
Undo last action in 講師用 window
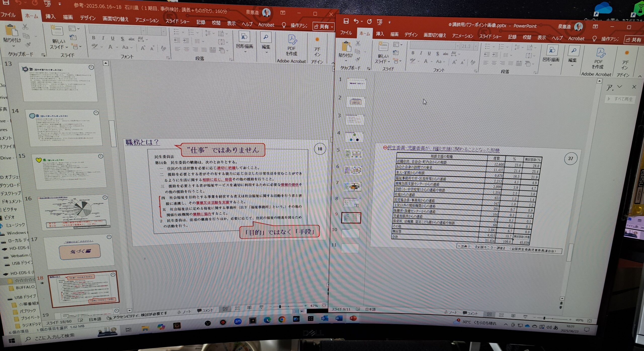click(356, 21)
